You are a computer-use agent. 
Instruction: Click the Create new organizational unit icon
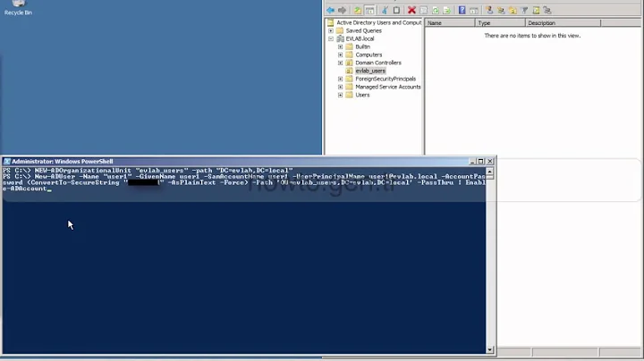click(x=513, y=10)
